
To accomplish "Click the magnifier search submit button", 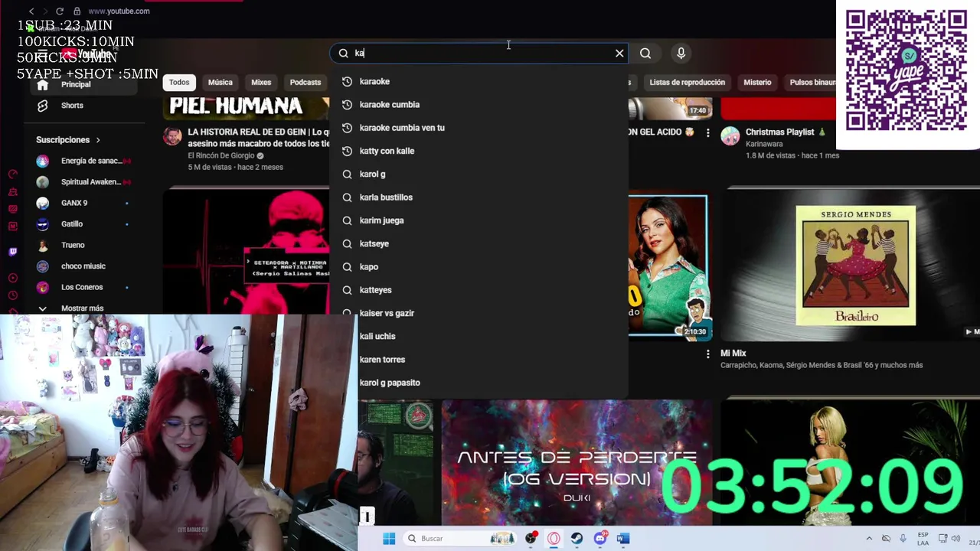I will coord(645,53).
